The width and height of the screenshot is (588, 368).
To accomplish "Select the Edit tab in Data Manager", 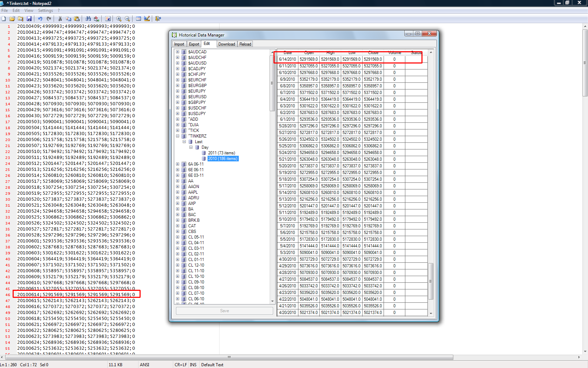I will [x=208, y=44].
